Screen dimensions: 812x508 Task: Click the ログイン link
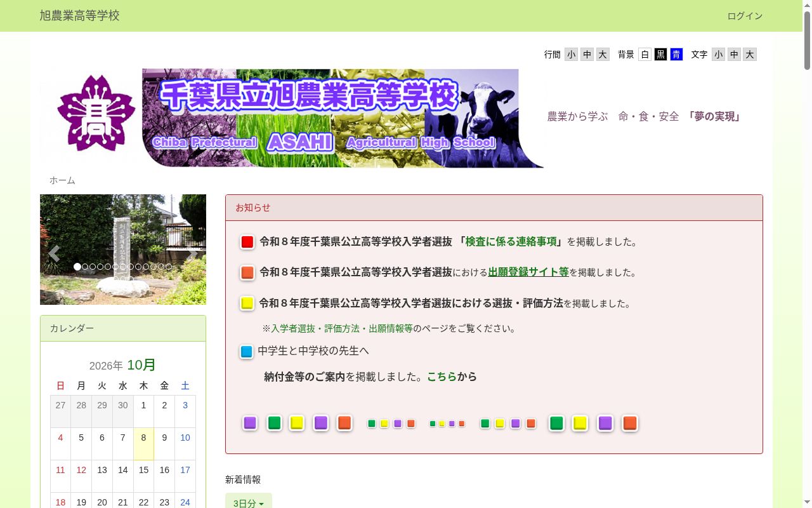[x=745, y=16]
